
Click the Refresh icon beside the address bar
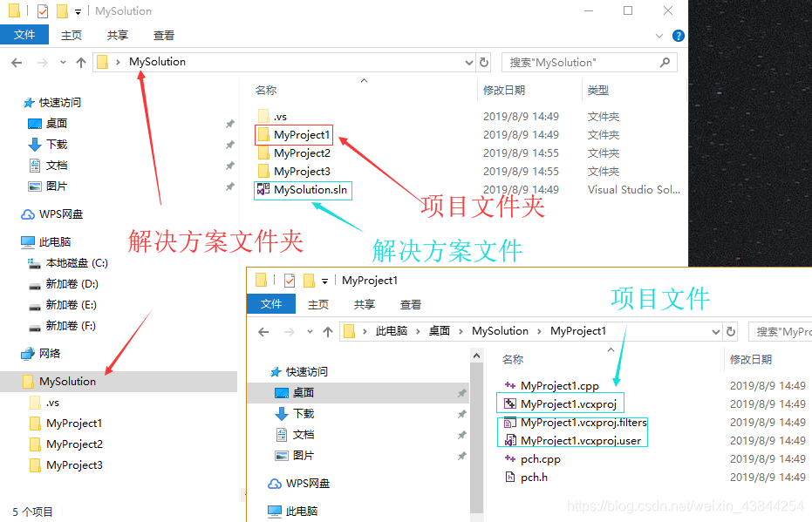click(x=484, y=62)
